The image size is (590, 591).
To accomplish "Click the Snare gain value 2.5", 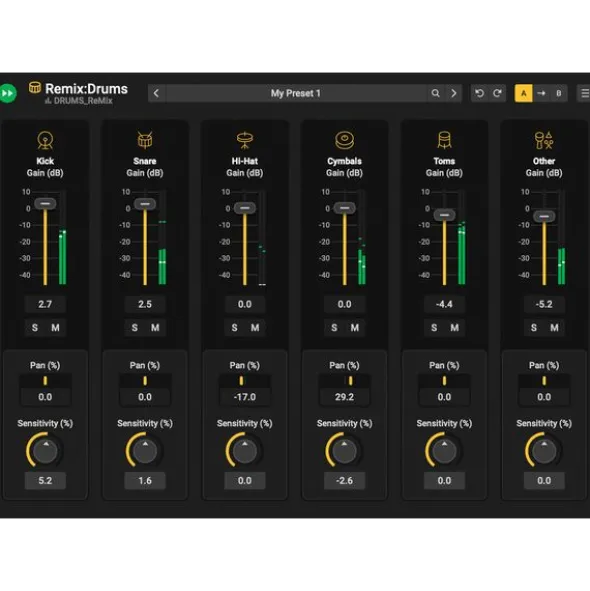I will 145,304.
